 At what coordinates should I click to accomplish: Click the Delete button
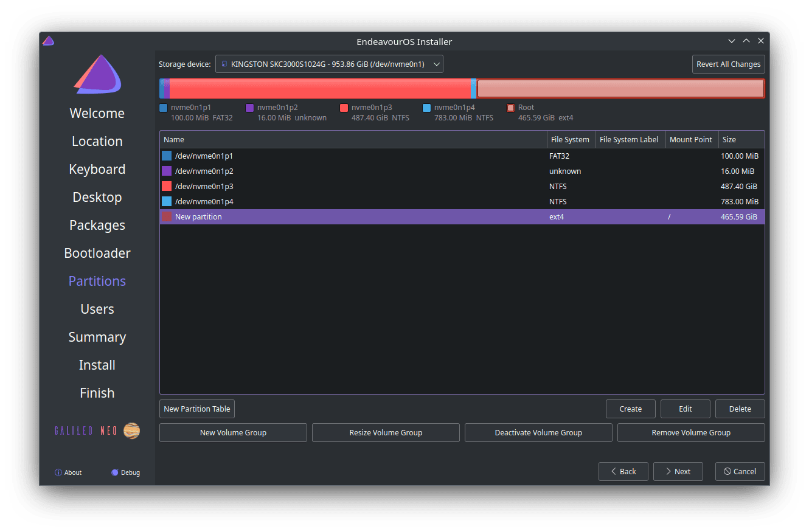pos(740,409)
